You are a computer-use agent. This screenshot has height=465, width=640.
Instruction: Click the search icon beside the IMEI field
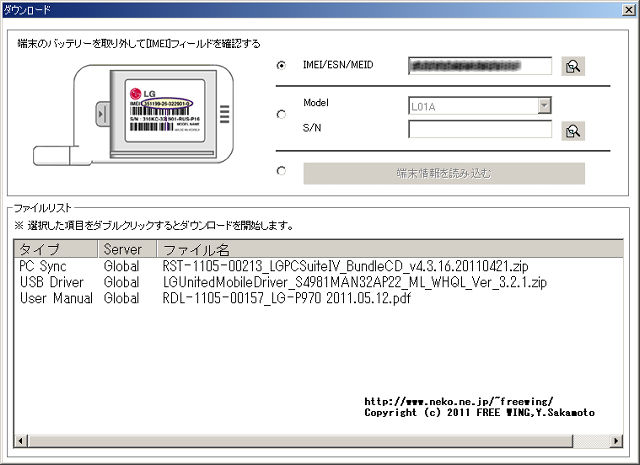click(x=573, y=66)
